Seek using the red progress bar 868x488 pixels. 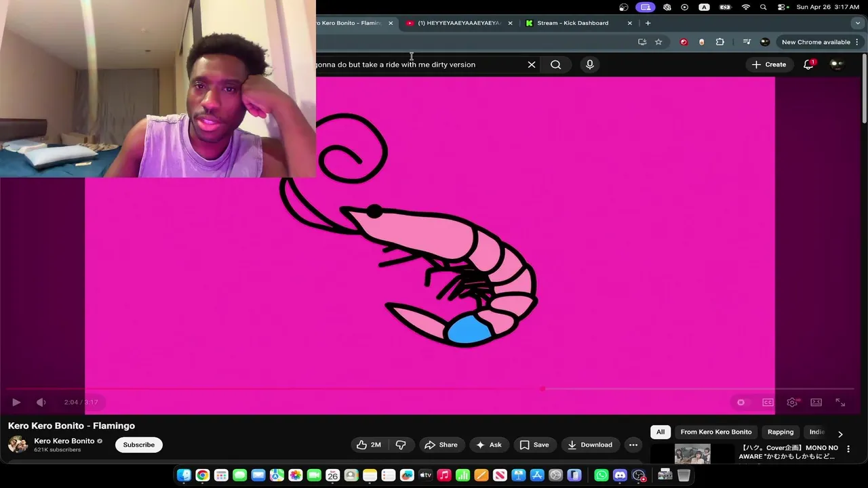tap(431, 388)
